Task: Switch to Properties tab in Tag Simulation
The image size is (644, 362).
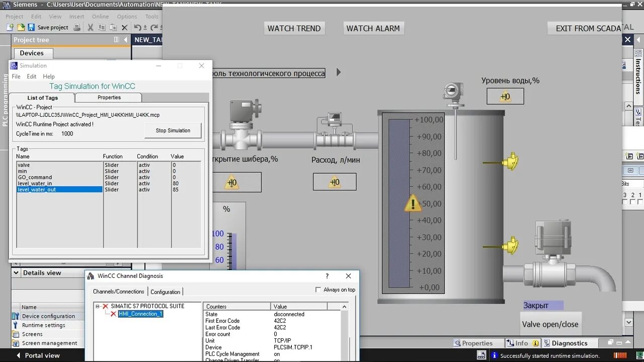Action: coord(109,98)
